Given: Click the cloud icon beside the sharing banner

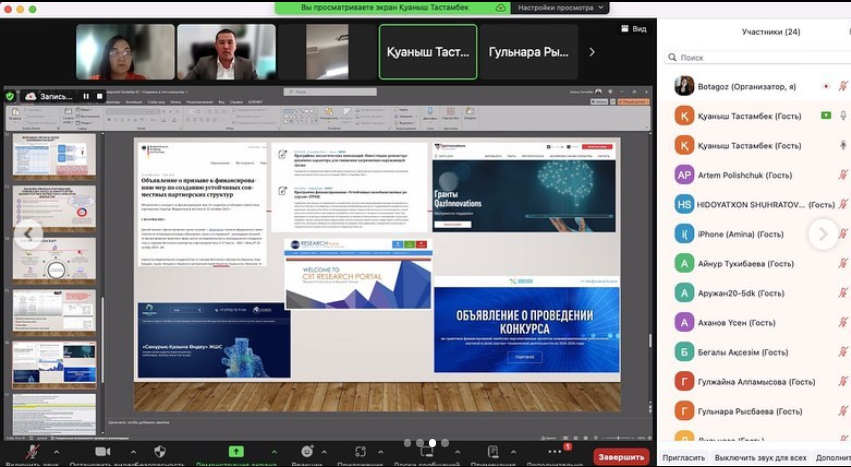Looking at the screenshot, I should coord(500,7).
